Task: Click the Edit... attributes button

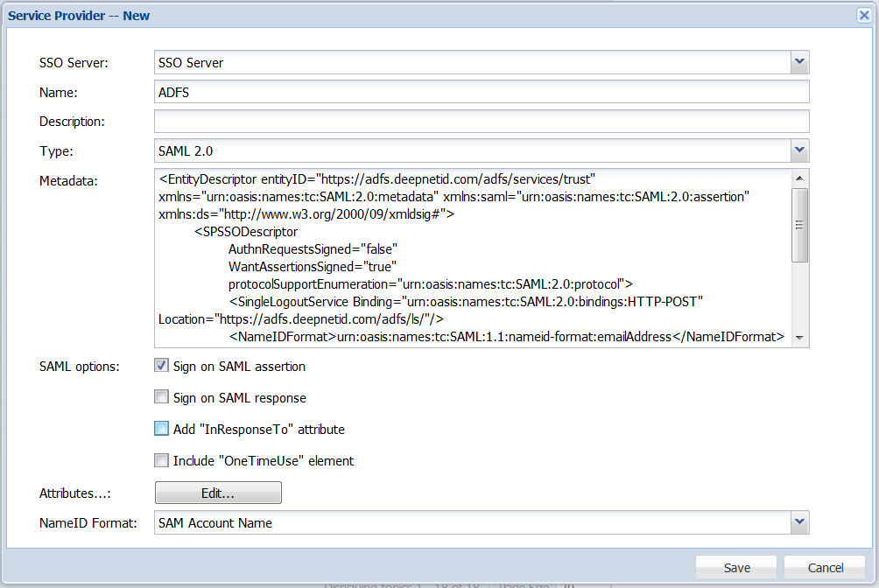Action: pyautogui.click(x=218, y=493)
